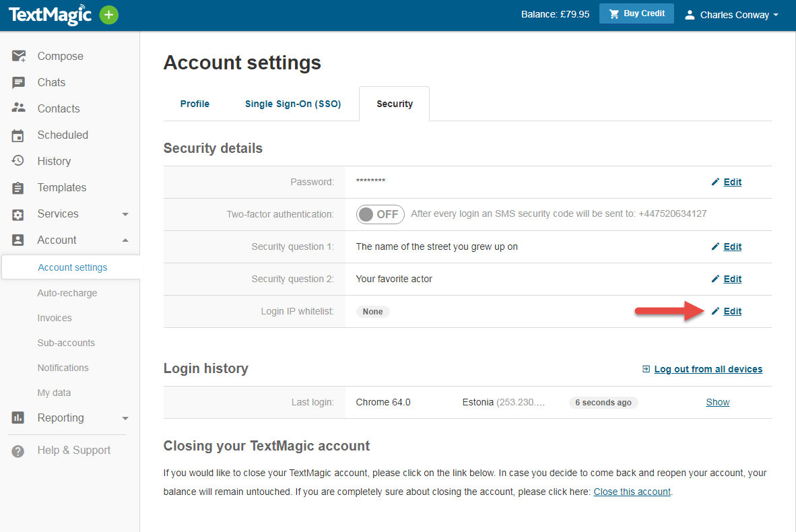
Task: Expand the Services menu arrow
Action: coord(125,214)
